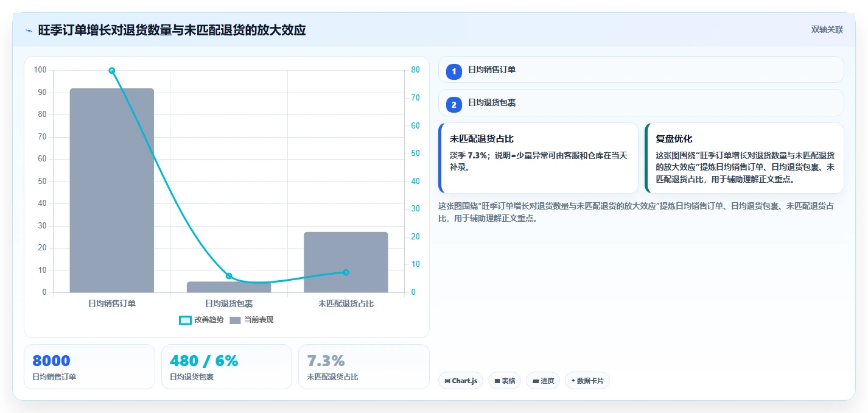Click the title 旺季订单增长对退货数量与未匹配退货的放大效应
This screenshot has height=413, width=868.
click(172, 30)
